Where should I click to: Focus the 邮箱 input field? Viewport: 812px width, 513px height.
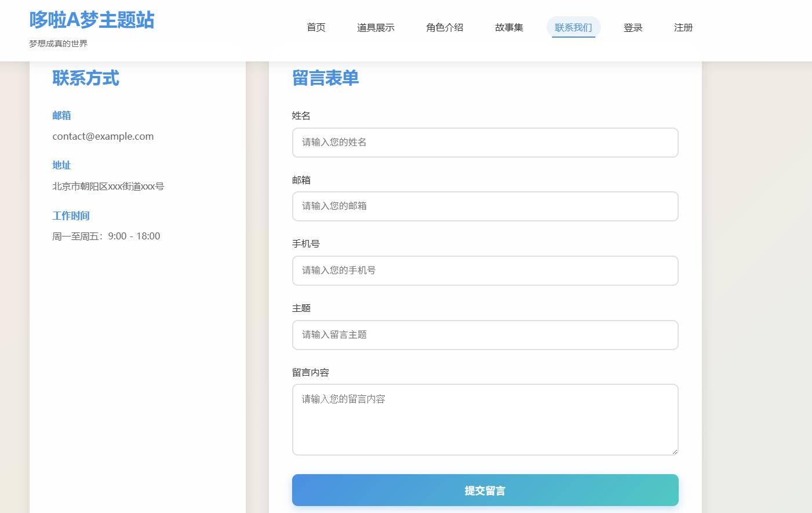coord(485,206)
